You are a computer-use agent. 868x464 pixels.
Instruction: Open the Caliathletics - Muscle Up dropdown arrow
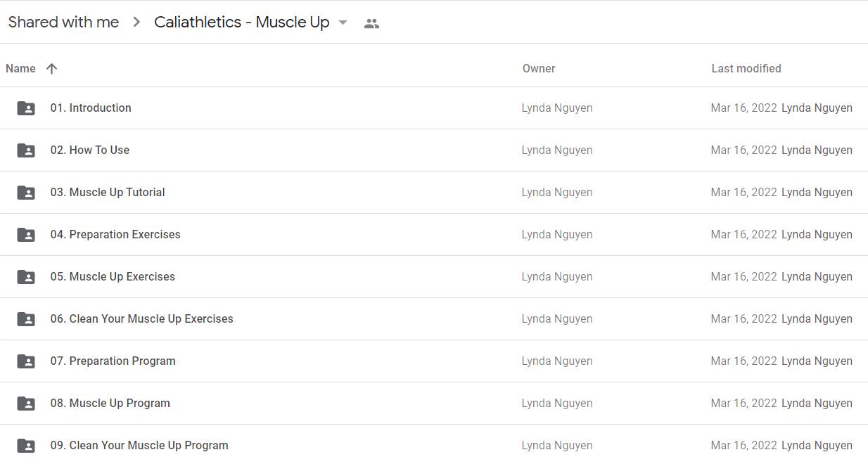(343, 22)
